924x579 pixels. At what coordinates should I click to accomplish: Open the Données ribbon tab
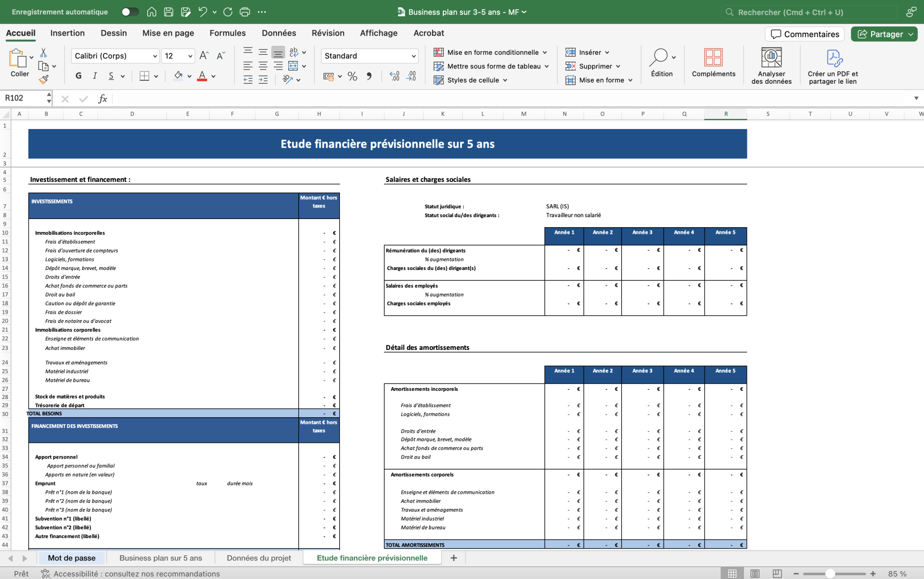pos(279,33)
